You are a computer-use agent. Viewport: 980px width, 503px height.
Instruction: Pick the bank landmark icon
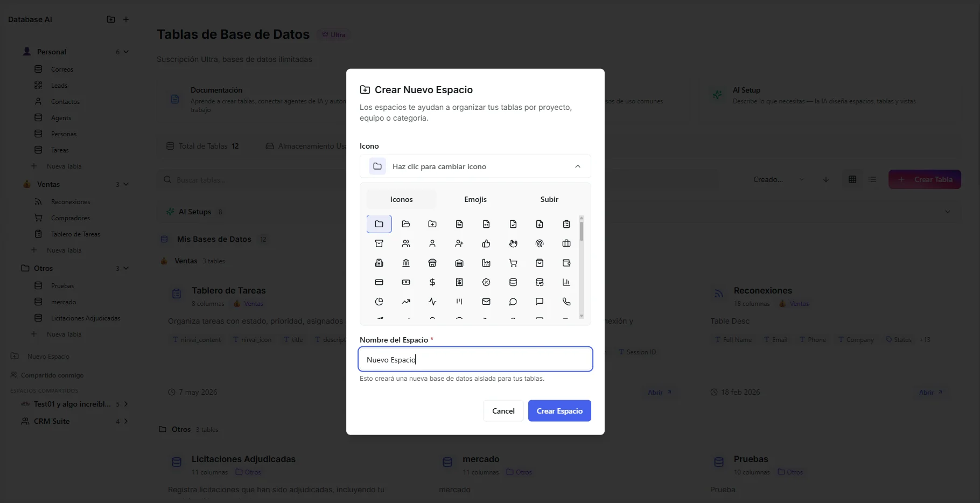[x=406, y=263]
